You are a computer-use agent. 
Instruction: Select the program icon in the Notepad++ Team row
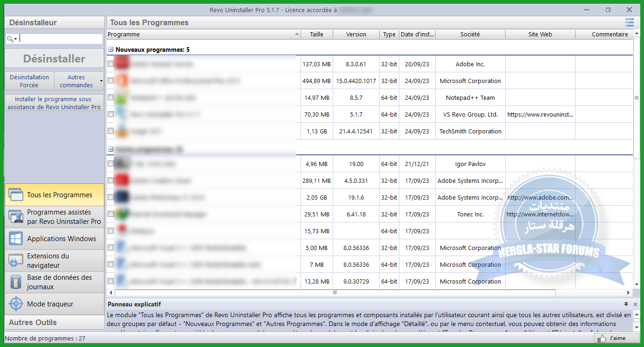[121, 97]
